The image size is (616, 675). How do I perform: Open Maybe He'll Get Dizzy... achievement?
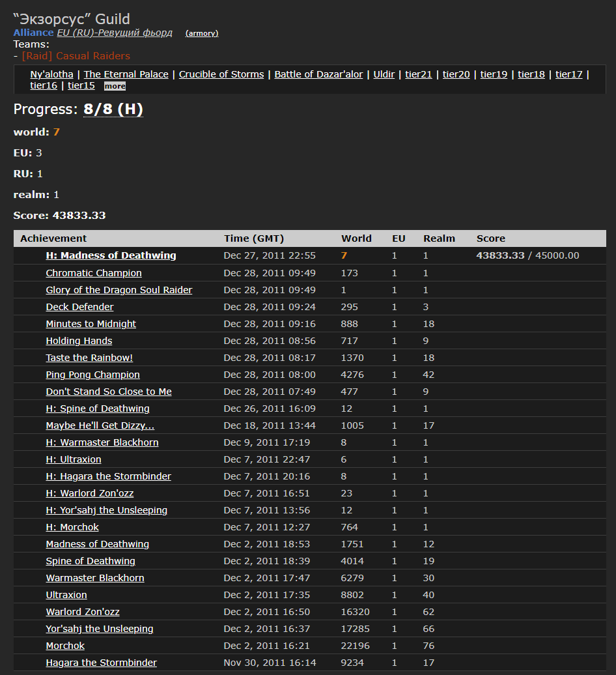pyautogui.click(x=100, y=425)
